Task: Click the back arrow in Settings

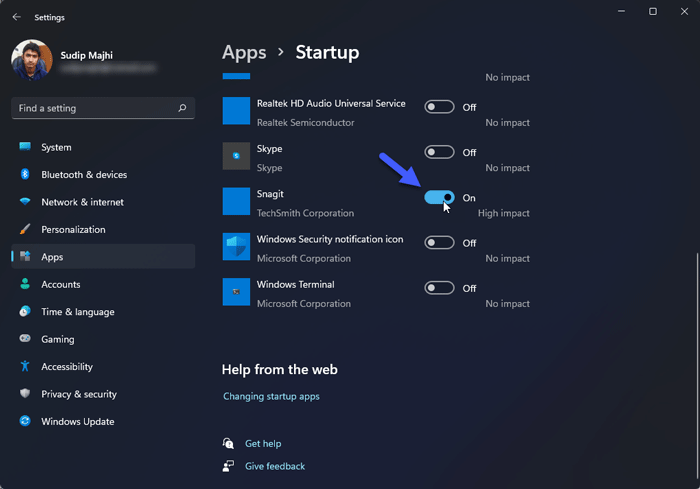Action: click(17, 17)
